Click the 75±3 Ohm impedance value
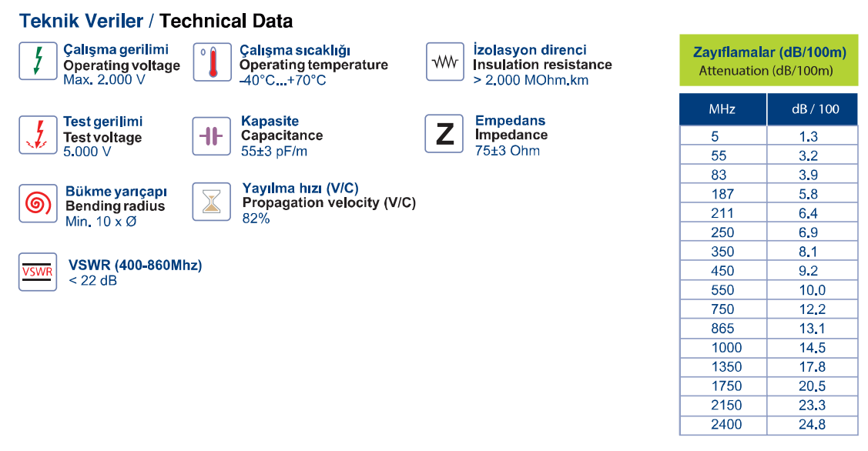 tap(507, 151)
